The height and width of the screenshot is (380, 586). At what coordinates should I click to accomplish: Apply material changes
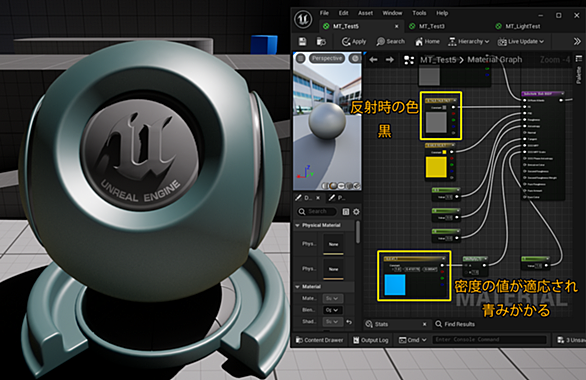point(354,41)
